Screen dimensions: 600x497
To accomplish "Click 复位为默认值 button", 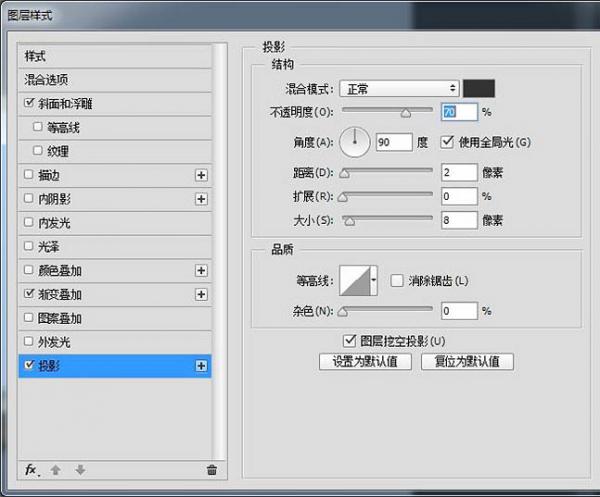I will point(467,361).
